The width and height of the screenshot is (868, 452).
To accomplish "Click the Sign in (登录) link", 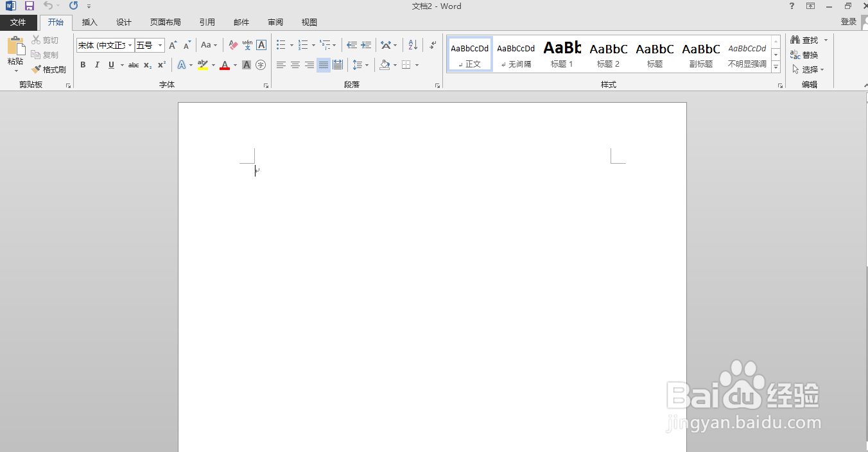I will pyautogui.click(x=849, y=22).
